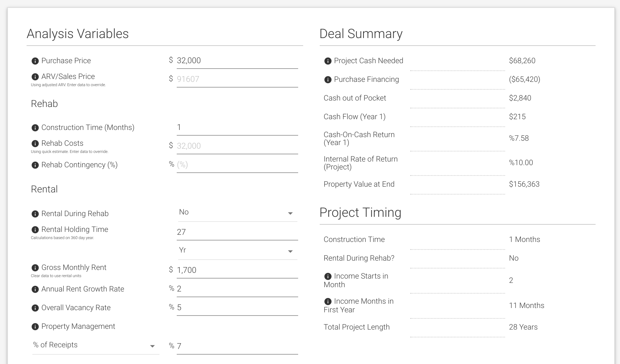Open the Rental During Rehab dropdown
This screenshot has height=364, width=620.
point(237,213)
